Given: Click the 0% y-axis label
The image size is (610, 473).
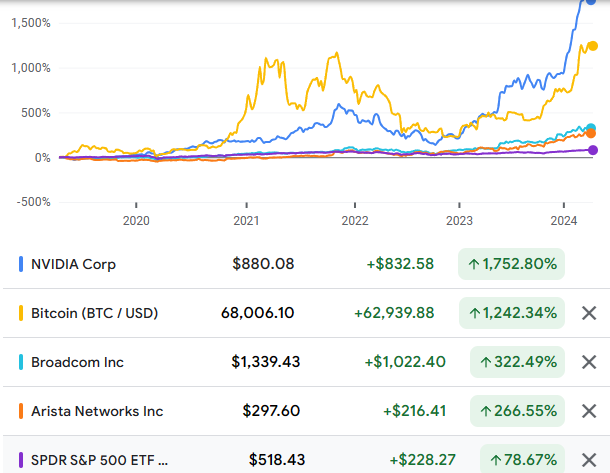Looking at the screenshot, I should click(43, 158).
